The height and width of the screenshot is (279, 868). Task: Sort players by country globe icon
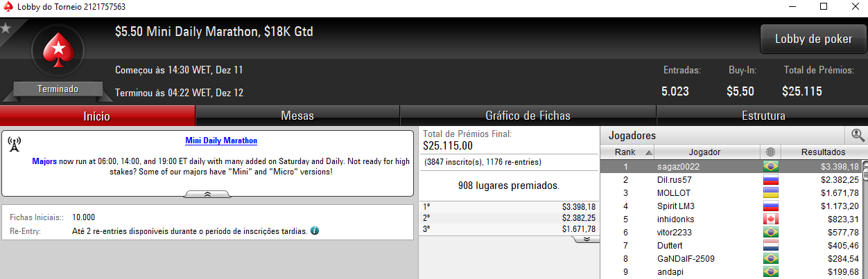770,152
